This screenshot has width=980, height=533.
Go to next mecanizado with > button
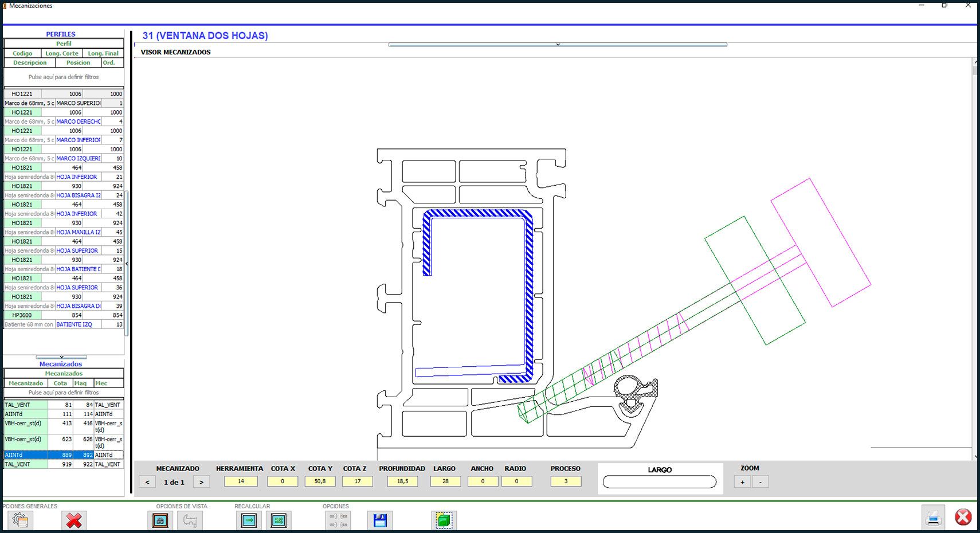coord(201,482)
